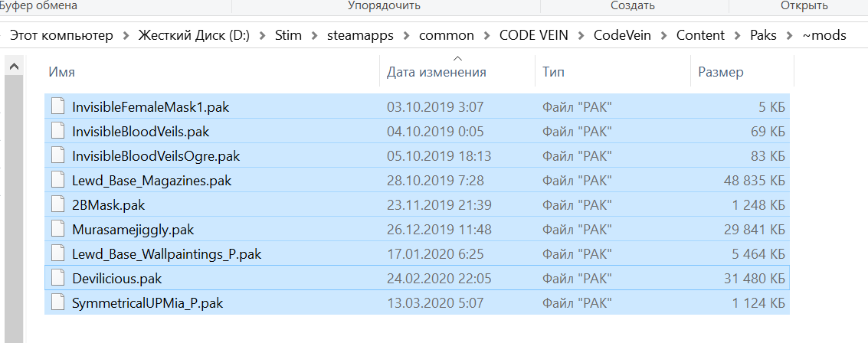Click the Devilicious.pak file icon
The image size is (868, 343).
pyautogui.click(x=58, y=279)
